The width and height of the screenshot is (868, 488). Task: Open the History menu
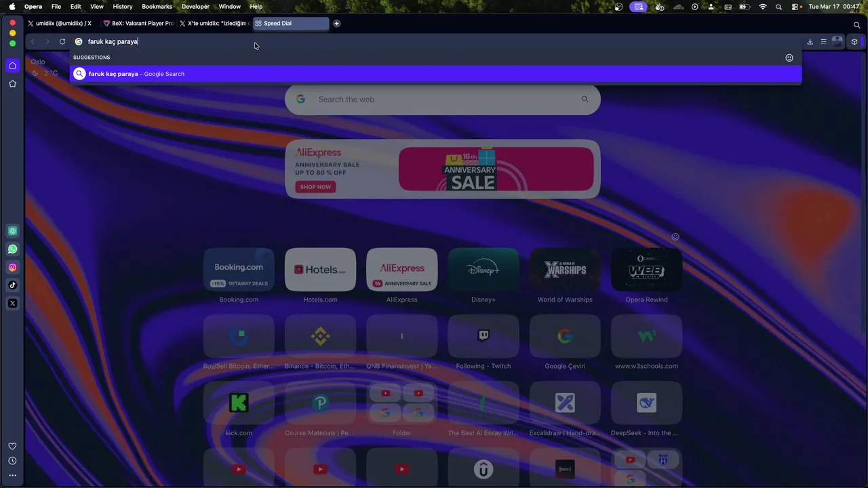point(123,7)
